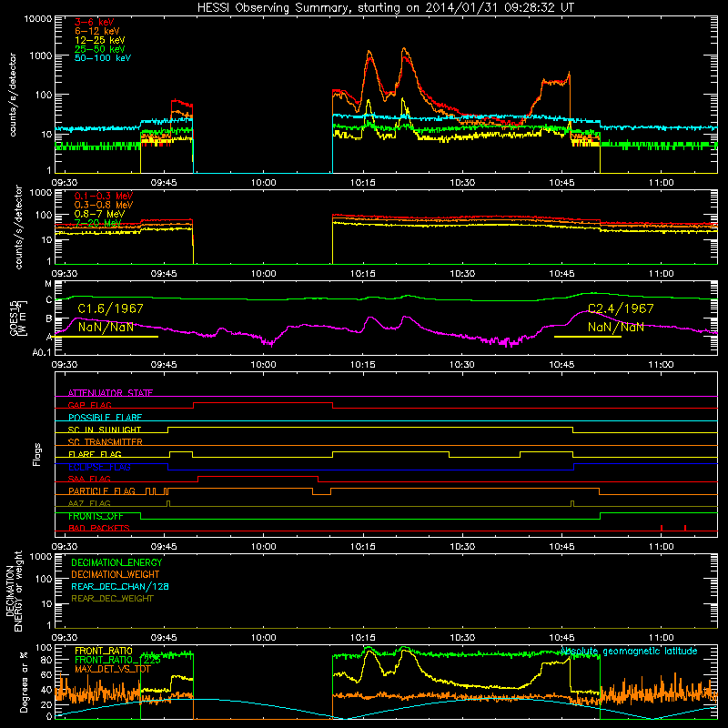The width and height of the screenshot is (728, 728).
Task: Click the BAD_PACKETS red spike at 11:00
Action: tap(662, 528)
